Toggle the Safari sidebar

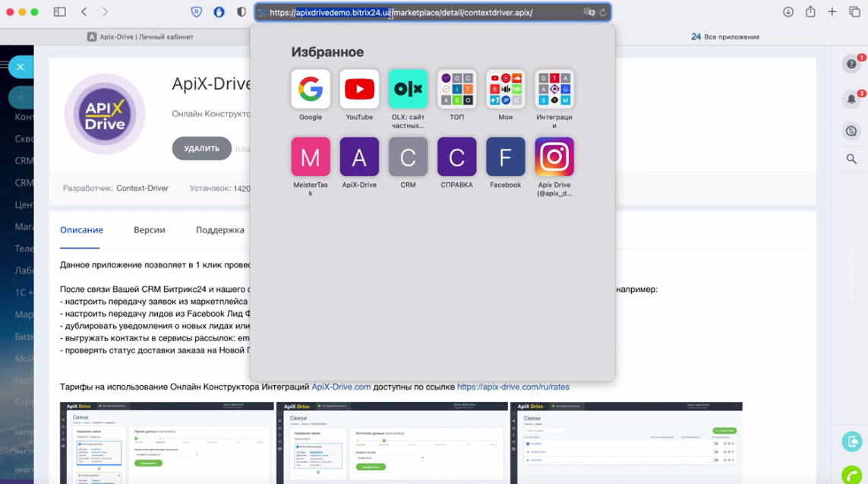tap(60, 11)
